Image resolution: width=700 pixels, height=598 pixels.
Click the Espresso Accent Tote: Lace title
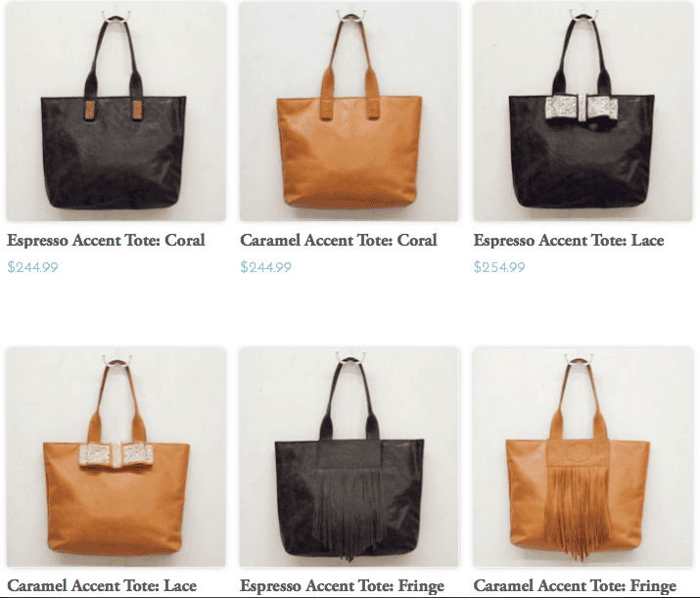point(569,240)
